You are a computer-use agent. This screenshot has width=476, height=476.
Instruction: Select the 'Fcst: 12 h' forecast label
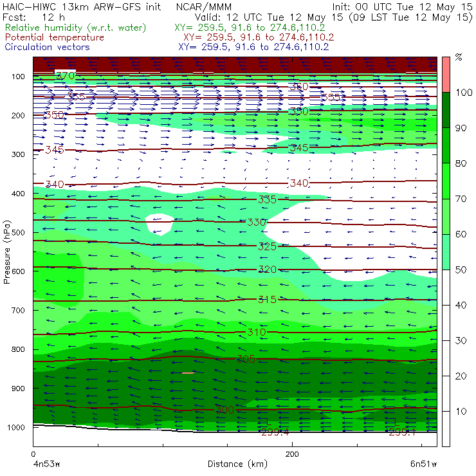[33, 17]
